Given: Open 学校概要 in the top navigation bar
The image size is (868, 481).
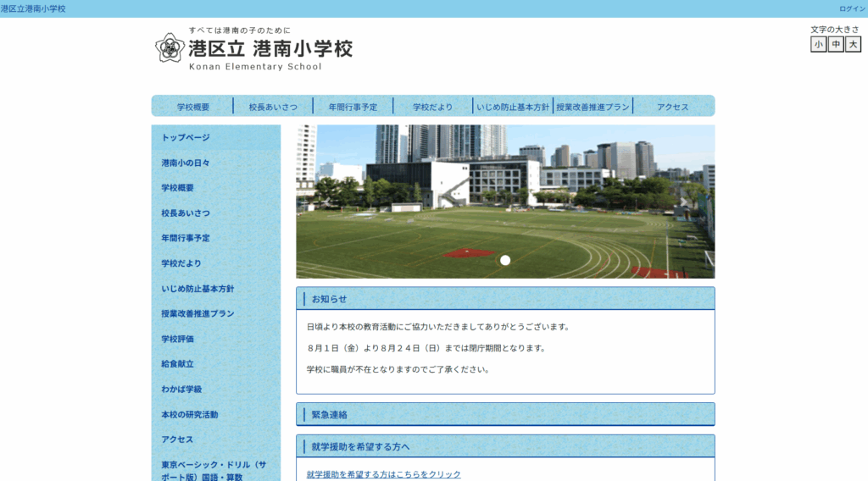Looking at the screenshot, I should coord(193,108).
